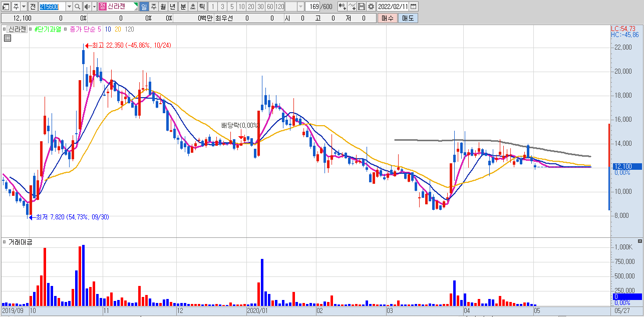Choose the 120 interval button
This screenshot has width=644, height=317.
(279, 7)
